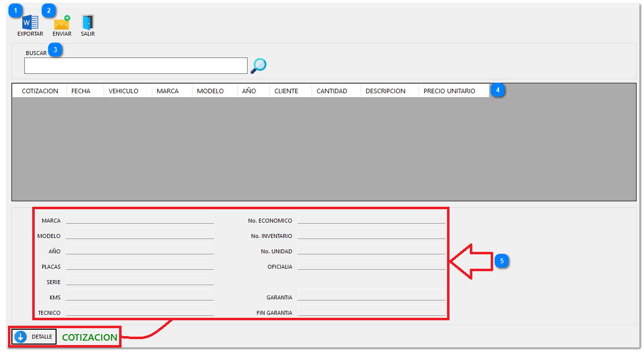Click the OFICIALIA field
The height and width of the screenshot is (352, 644).
point(372,264)
